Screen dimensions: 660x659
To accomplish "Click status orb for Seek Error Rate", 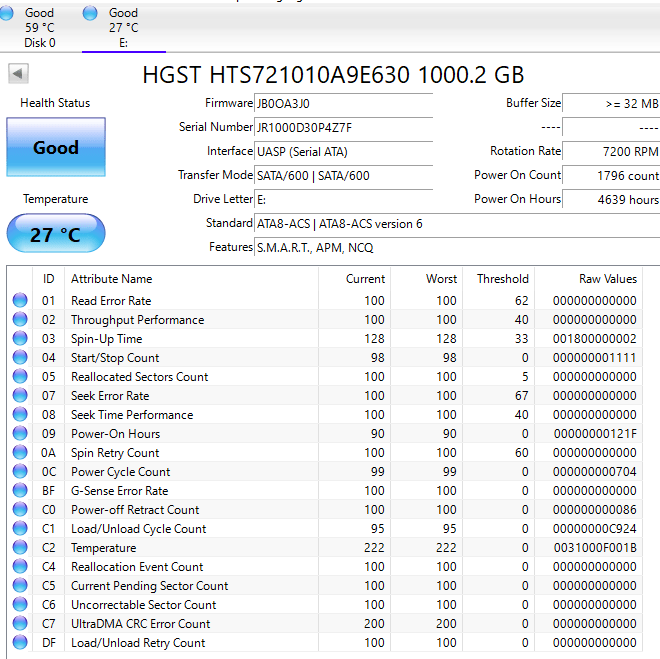I will (x=20, y=395).
